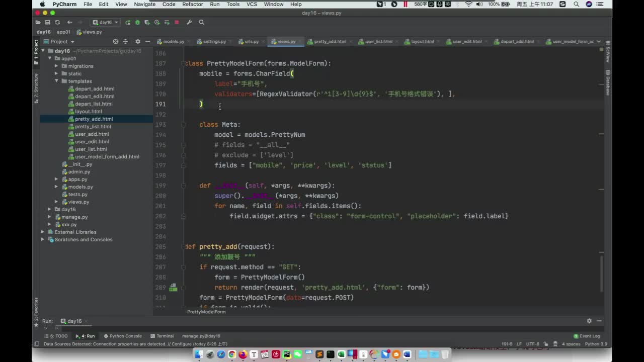Open the Event Log
644x362 pixels.
coord(587,336)
